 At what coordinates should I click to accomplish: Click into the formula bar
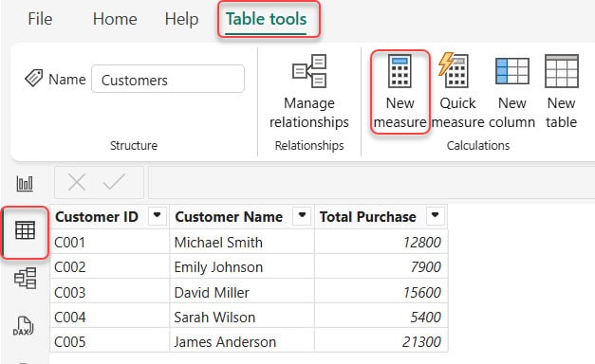pos(371,182)
